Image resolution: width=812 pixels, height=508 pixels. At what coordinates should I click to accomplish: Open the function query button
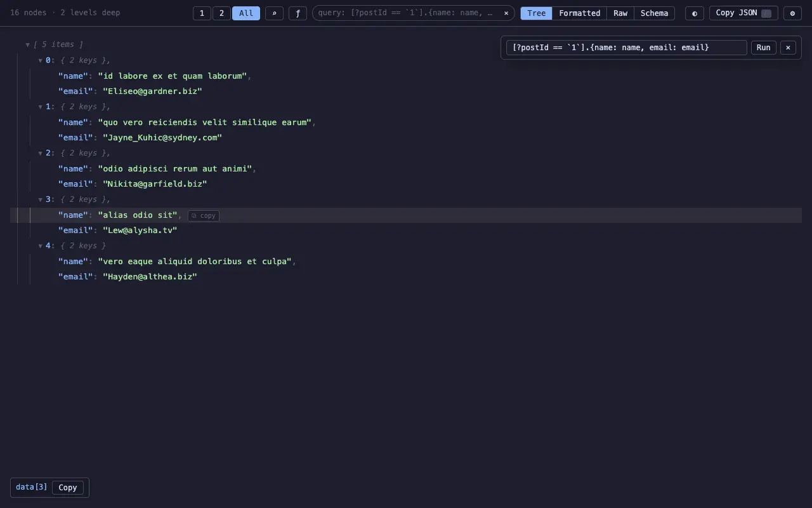pyautogui.click(x=298, y=13)
